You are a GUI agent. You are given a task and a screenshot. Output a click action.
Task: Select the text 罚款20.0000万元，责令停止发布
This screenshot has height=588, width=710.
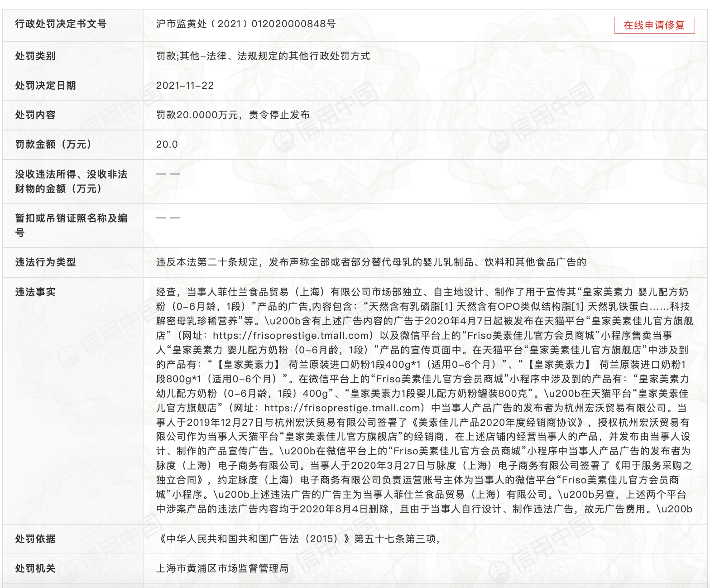(233, 115)
